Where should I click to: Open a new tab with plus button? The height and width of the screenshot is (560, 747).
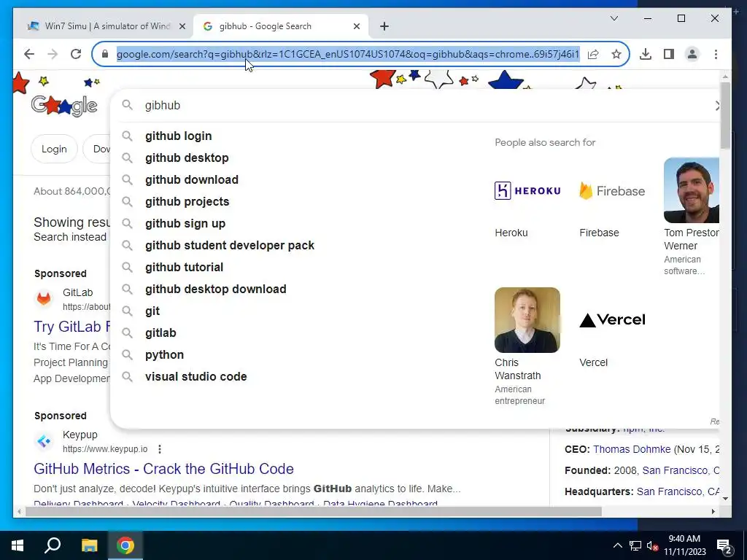tap(384, 26)
